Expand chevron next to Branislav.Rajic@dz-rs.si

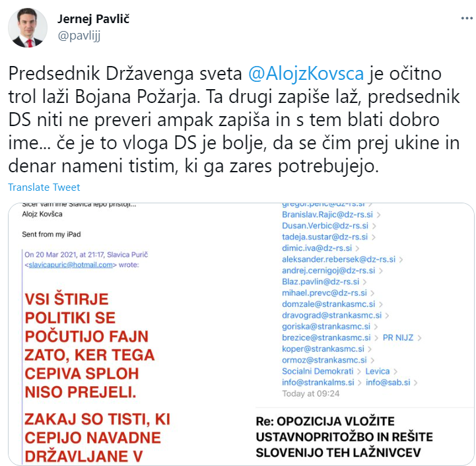click(x=378, y=215)
